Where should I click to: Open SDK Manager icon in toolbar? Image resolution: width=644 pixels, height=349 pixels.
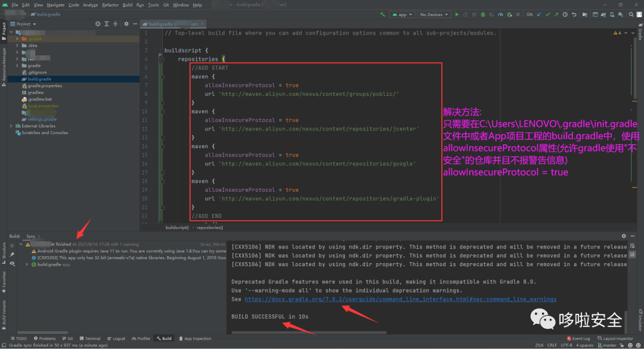click(x=621, y=14)
